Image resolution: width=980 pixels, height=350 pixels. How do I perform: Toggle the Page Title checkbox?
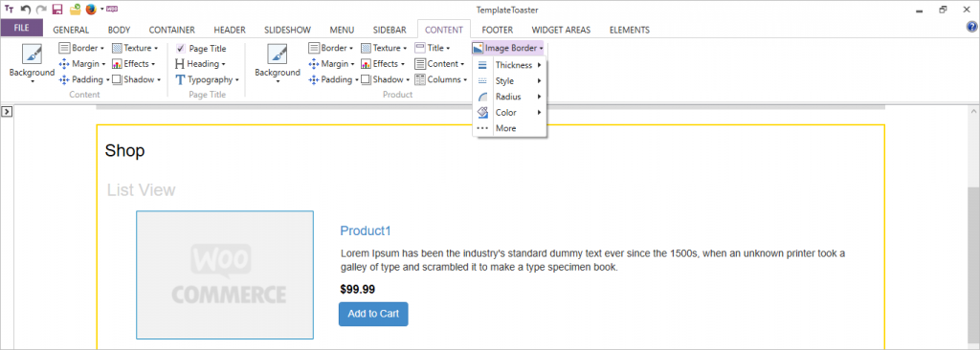pyautogui.click(x=181, y=48)
